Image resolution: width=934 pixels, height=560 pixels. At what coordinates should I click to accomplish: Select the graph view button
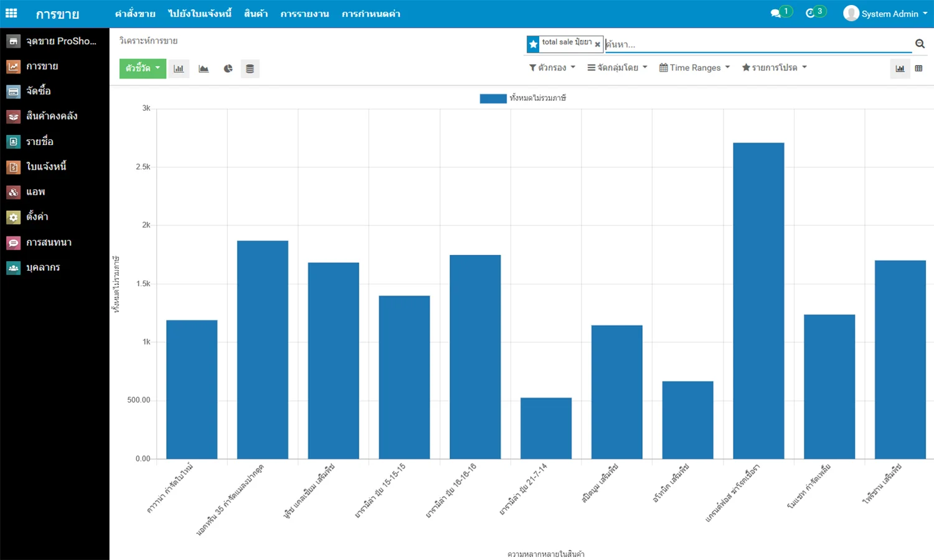(x=900, y=68)
